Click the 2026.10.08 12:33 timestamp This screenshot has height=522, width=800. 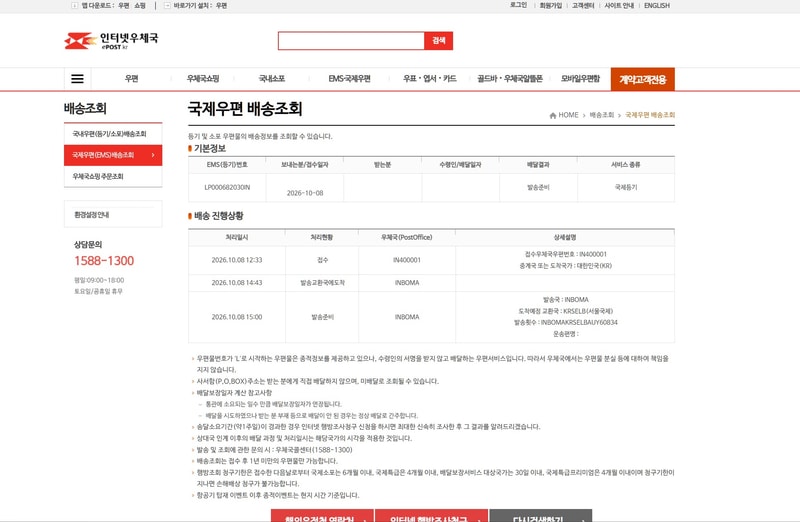point(237,260)
